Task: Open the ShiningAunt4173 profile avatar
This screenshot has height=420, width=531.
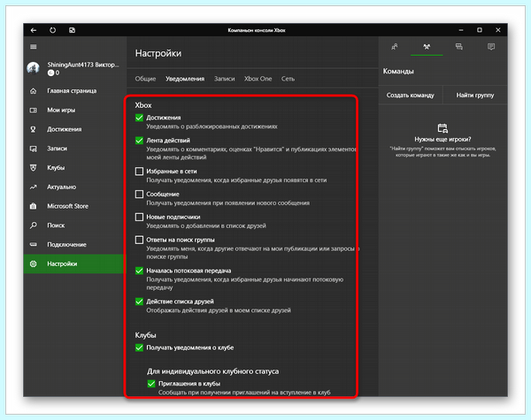Action: (x=34, y=68)
